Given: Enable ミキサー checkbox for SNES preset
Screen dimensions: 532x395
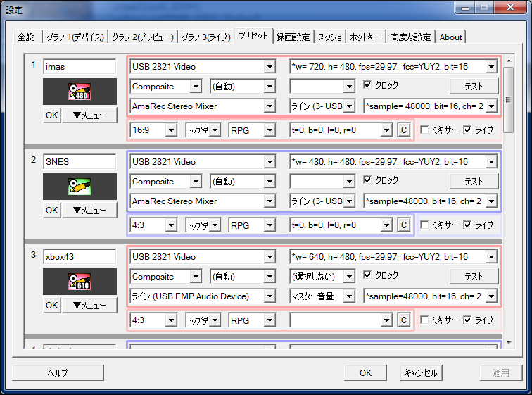Looking at the screenshot, I should pyautogui.click(x=424, y=225).
